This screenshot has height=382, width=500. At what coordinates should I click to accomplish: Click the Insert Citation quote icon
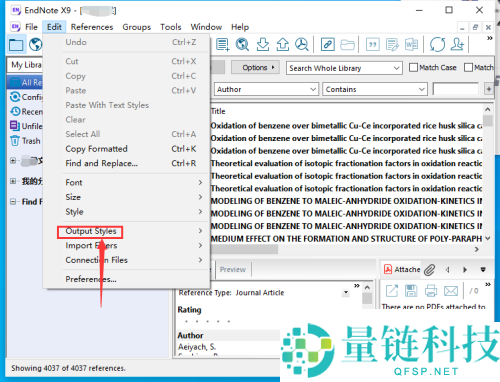373,44
